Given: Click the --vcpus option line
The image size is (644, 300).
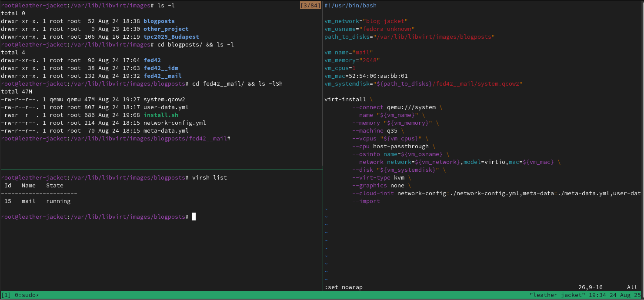Looking at the screenshot, I should (x=390, y=138).
